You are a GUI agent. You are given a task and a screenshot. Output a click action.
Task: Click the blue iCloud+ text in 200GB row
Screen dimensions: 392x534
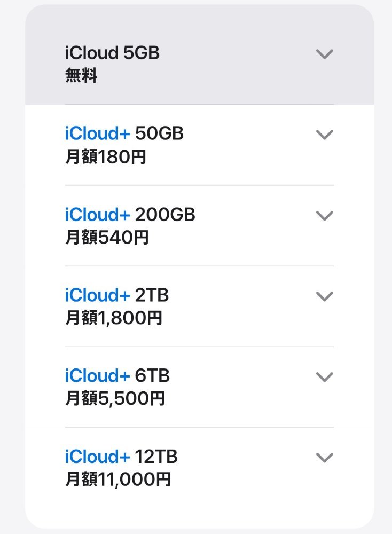point(97,215)
